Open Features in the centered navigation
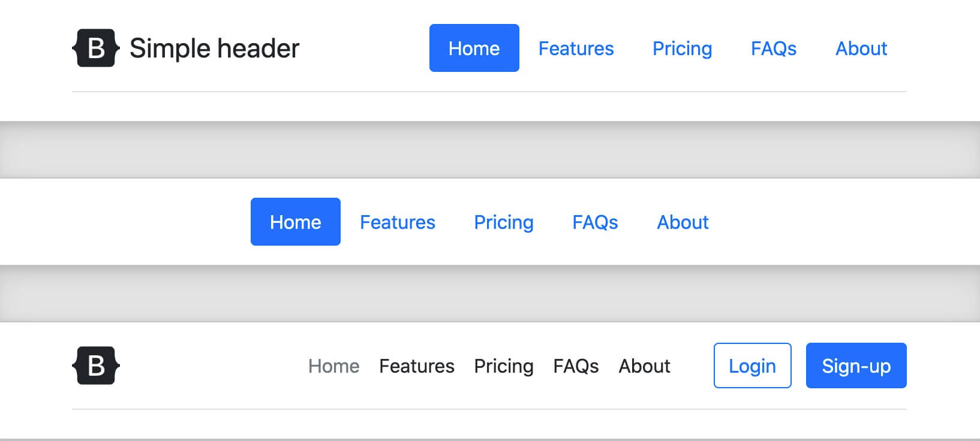The image size is (980, 441). coord(397,222)
